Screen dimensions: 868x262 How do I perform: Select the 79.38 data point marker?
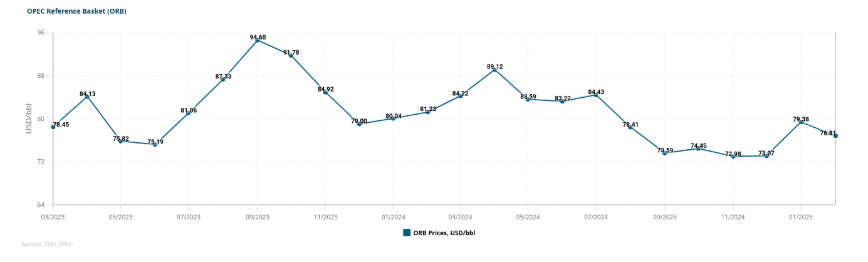click(x=800, y=122)
